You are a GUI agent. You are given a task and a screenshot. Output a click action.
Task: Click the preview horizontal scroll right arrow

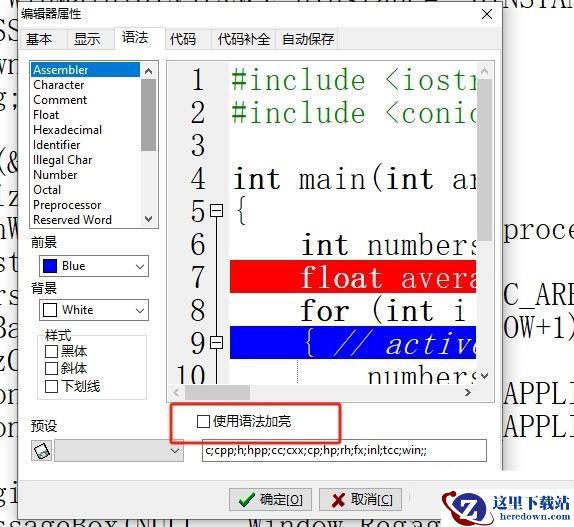pos(467,393)
